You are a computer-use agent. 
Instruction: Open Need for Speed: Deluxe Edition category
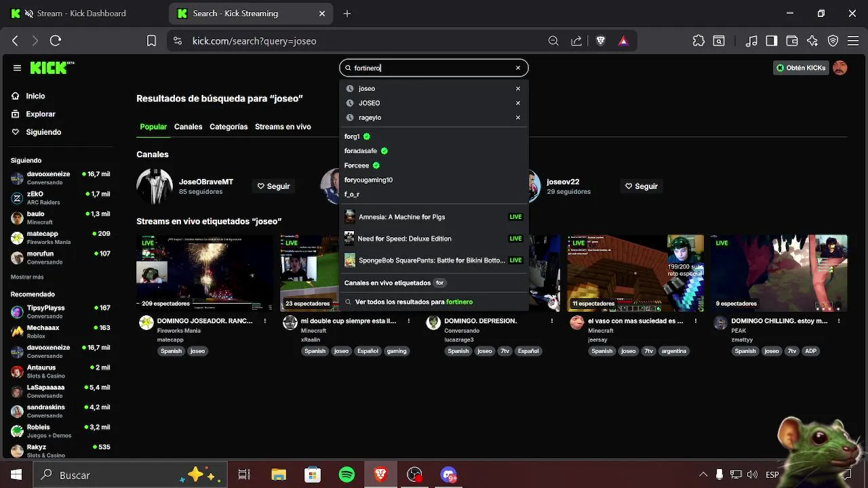click(434, 239)
